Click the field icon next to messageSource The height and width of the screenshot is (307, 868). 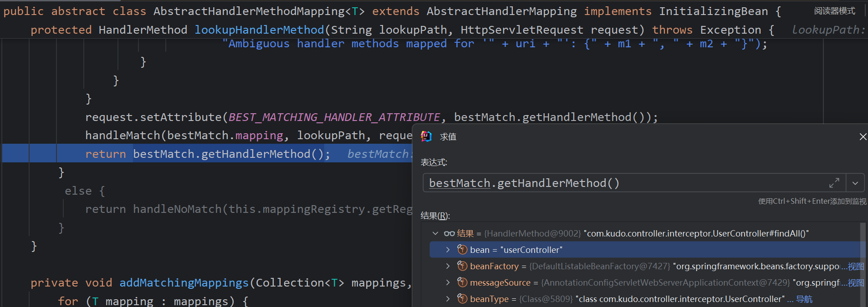pos(462,282)
